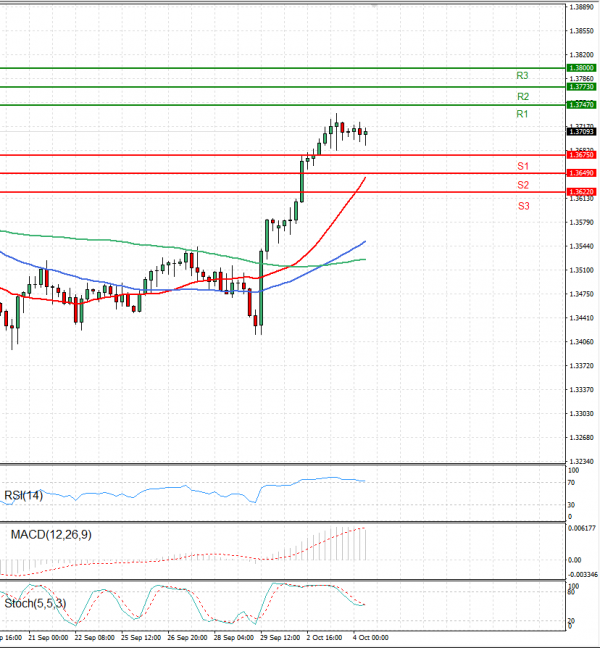Select the black current price tag 1.37093
This screenshot has width=600, height=648.
(x=581, y=131)
